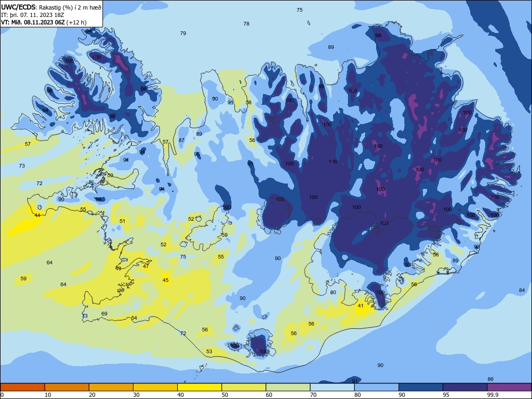
Task: Pick the orange 10–20 legend swatch
Action: [x=67, y=387]
